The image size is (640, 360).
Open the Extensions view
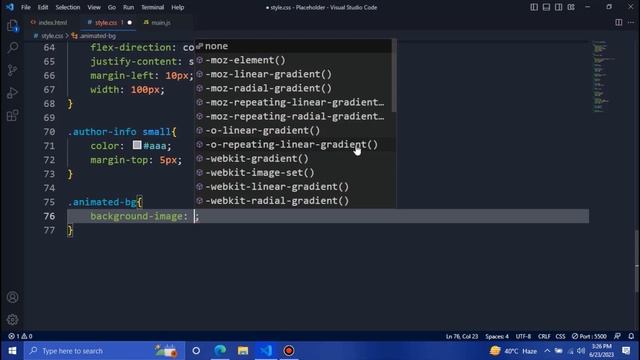coord(13,115)
